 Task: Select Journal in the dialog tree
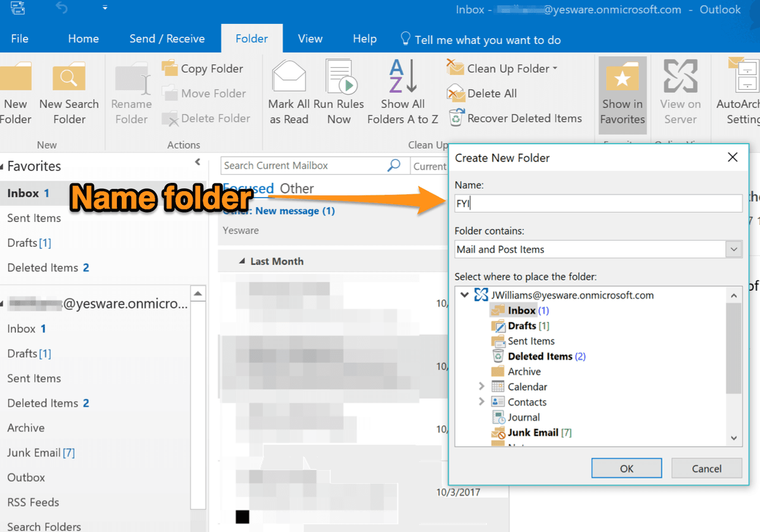click(515, 417)
